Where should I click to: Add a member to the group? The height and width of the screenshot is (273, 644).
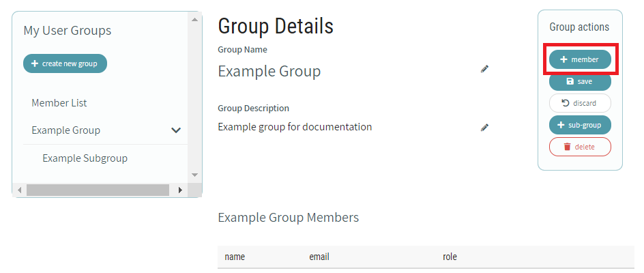point(580,59)
